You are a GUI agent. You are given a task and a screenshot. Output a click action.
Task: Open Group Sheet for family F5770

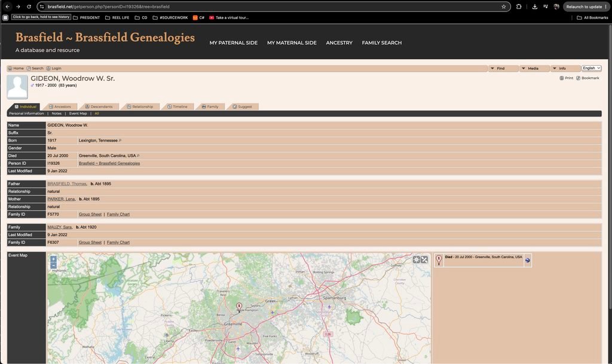point(90,214)
